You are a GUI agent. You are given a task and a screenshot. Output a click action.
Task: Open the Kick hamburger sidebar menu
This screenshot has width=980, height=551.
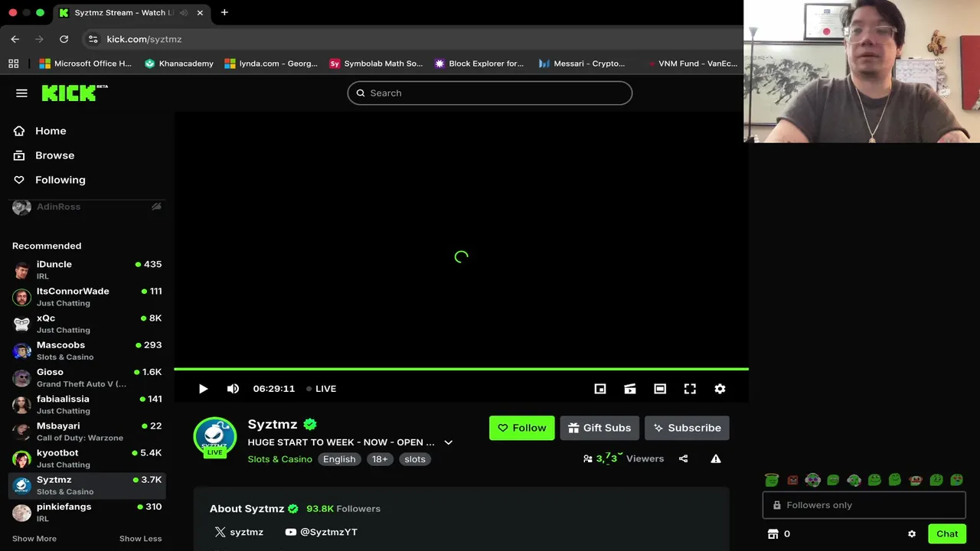(21, 93)
